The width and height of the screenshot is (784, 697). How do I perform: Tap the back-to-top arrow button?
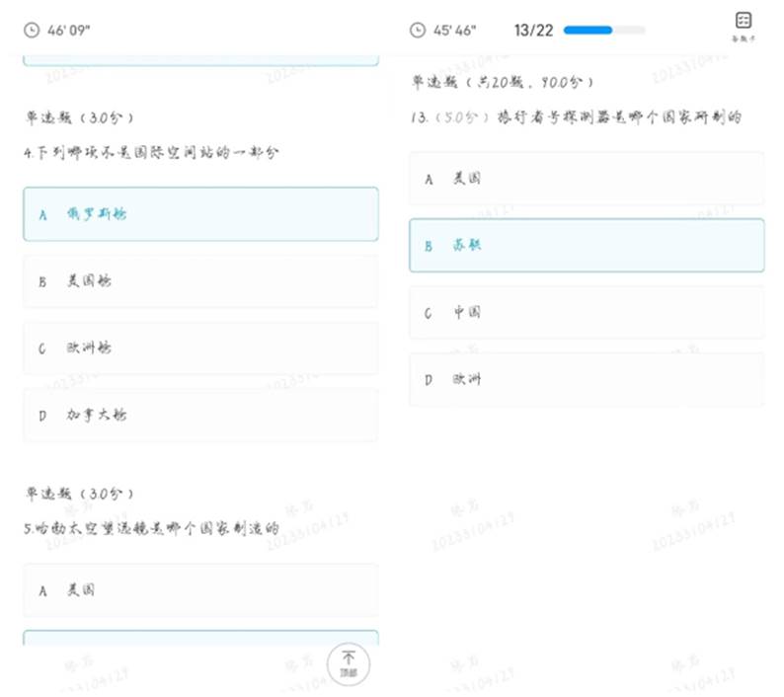click(x=348, y=662)
